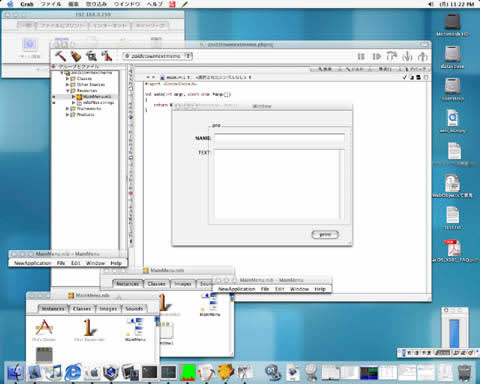
Task: Switch to Images tab in front MainMenu.nib window
Action: pyautogui.click(x=108, y=309)
